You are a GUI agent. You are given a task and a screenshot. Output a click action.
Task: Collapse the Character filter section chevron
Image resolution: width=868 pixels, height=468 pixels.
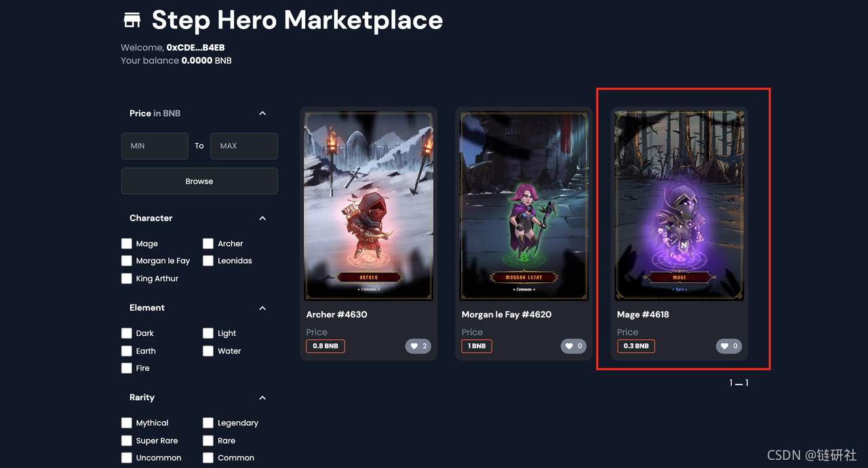pos(262,218)
